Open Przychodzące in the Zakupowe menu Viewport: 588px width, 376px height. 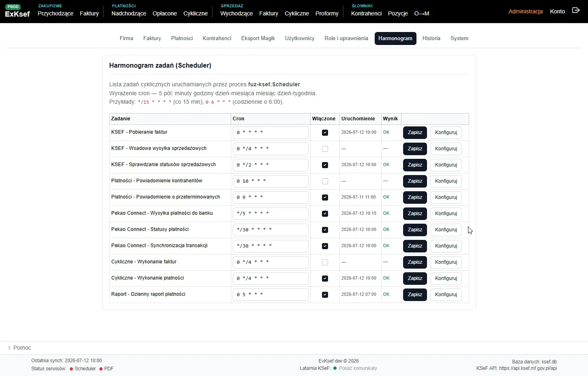tap(56, 13)
